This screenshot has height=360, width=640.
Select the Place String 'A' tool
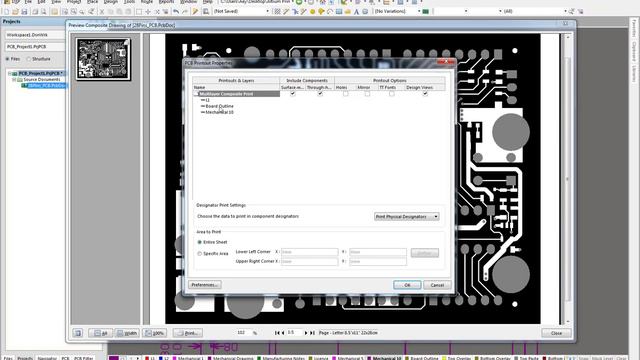(356, 12)
